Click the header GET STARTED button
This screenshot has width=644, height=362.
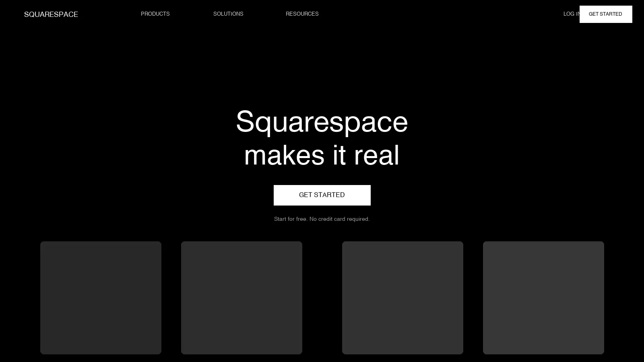(606, 14)
